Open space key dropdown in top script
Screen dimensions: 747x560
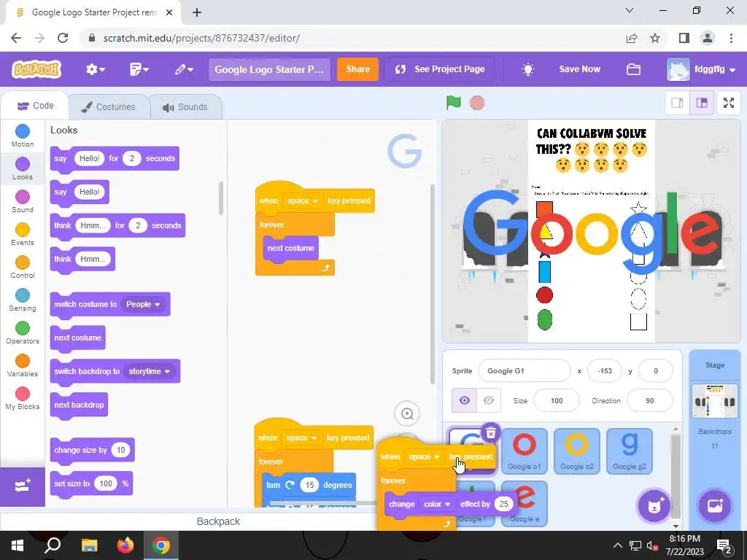click(303, 201)
